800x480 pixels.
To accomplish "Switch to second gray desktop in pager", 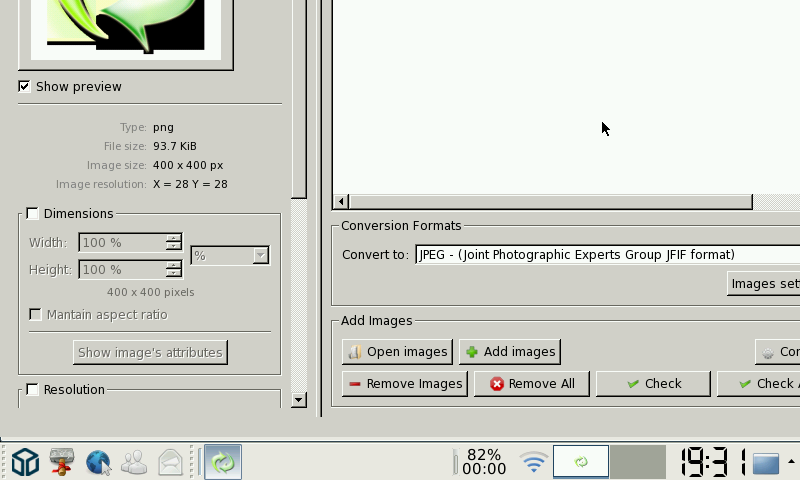I will click(x=638, y=462).
